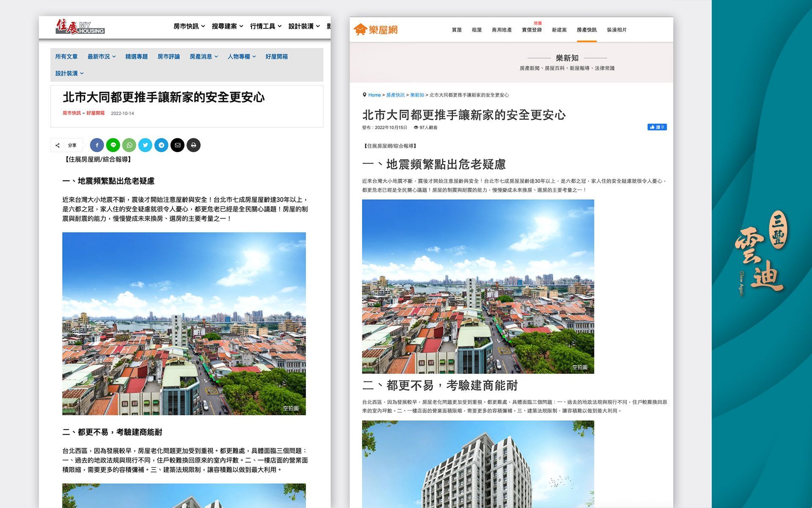Share via the WhatsApp icon
Image resolution: width=812 pixels, height=508 pixels.
[x=129, y=145]
